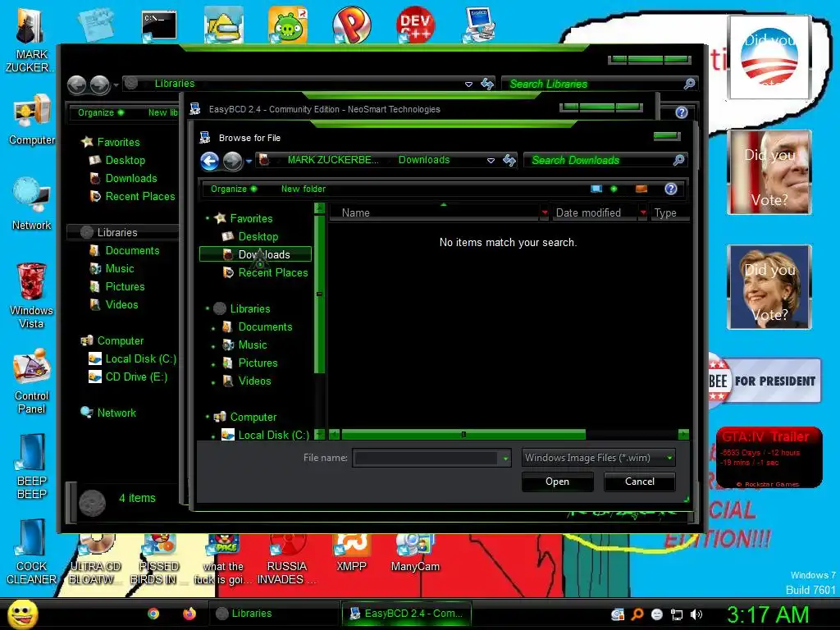Click the Back arrow in Browse for File
The width and height of the screenshot is (840, 630).
(x=209, y=161)
